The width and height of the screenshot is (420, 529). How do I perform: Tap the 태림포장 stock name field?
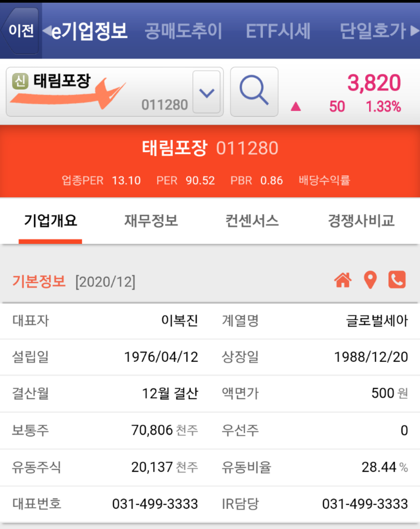[99, 92]
